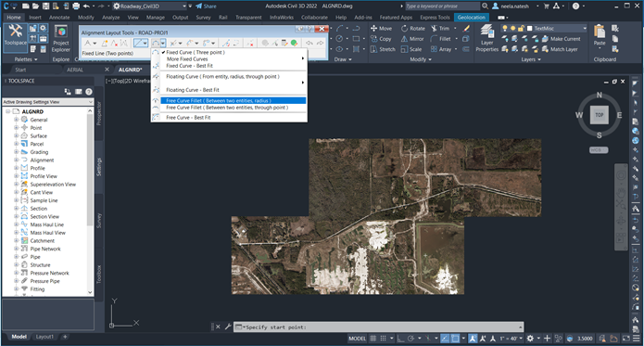Click the Fixed Line draw tool icon
644x346 pixels.
(138, 43)
